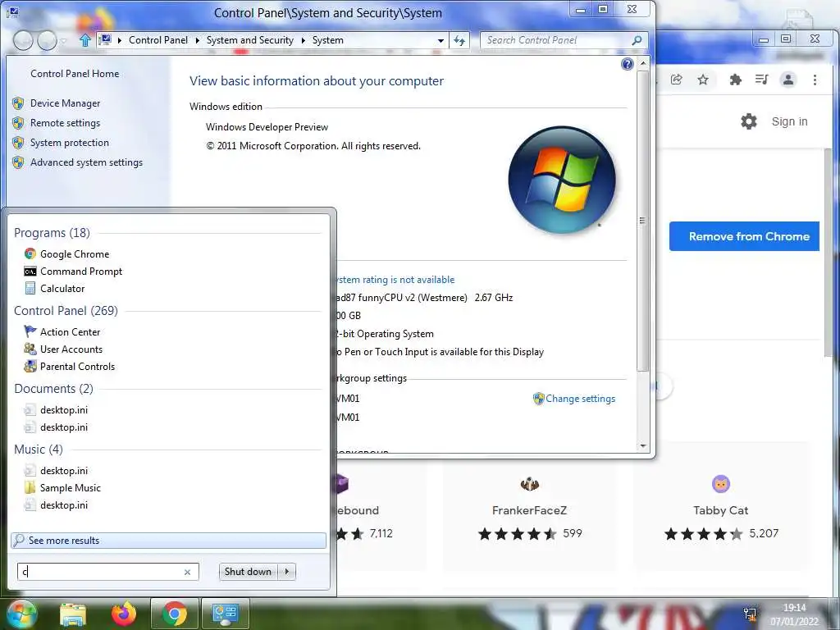Image resolution: width=840 pixels, height=630 pixels.
Task: Open address bar history dropdown
Action: [x=441, y=40]
